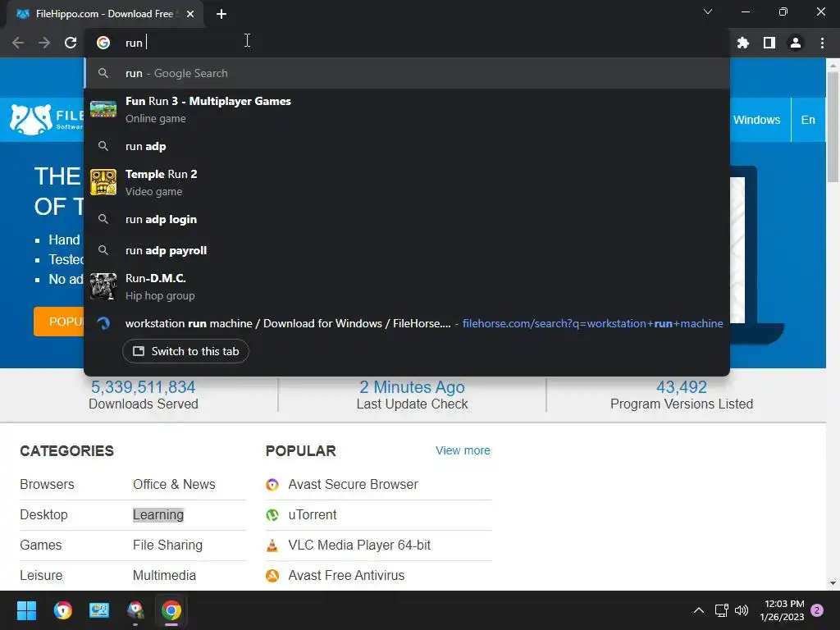Click the VLC cone icon
840x630 pixels.
272,546
